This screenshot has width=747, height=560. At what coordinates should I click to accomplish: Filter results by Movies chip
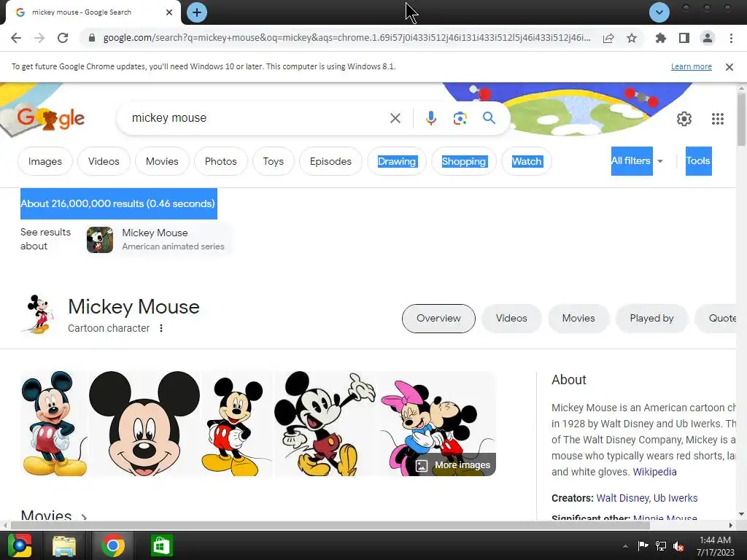(162, 161)
